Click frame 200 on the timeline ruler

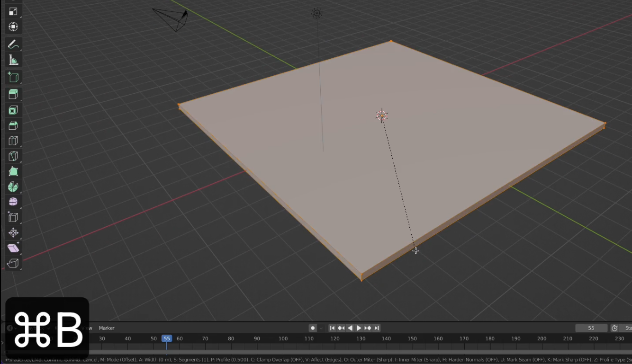tap(542, 338)
